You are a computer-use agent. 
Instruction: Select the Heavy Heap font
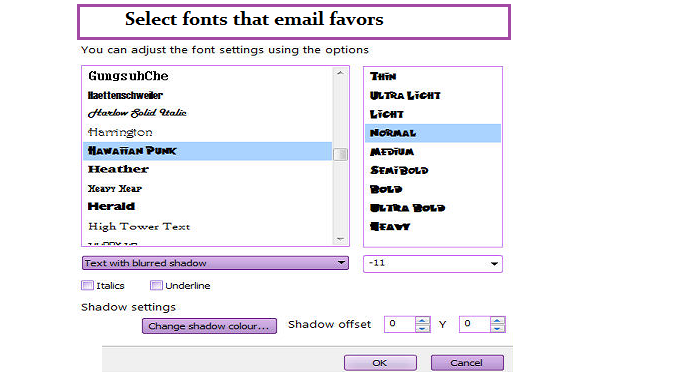(x=207, y=188)
